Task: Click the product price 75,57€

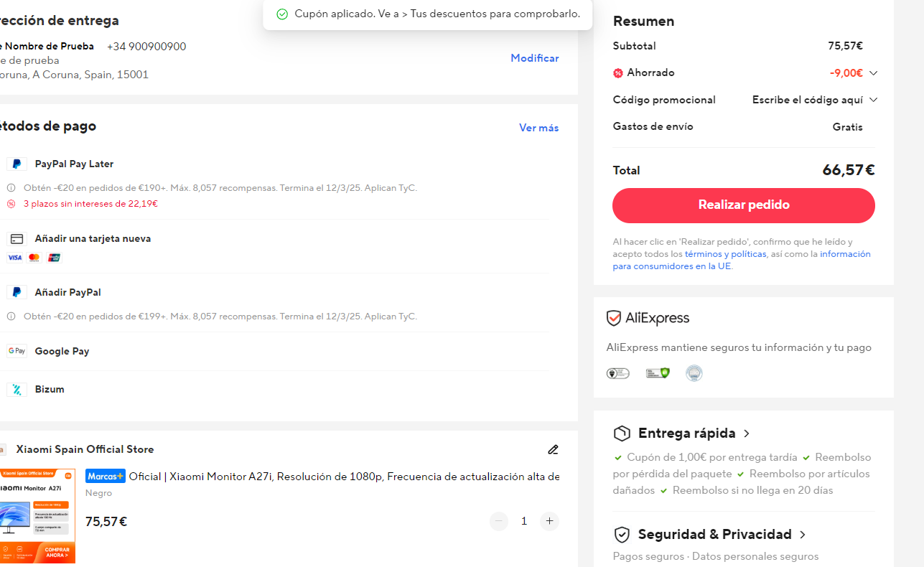Action: (x=106, y=522)
